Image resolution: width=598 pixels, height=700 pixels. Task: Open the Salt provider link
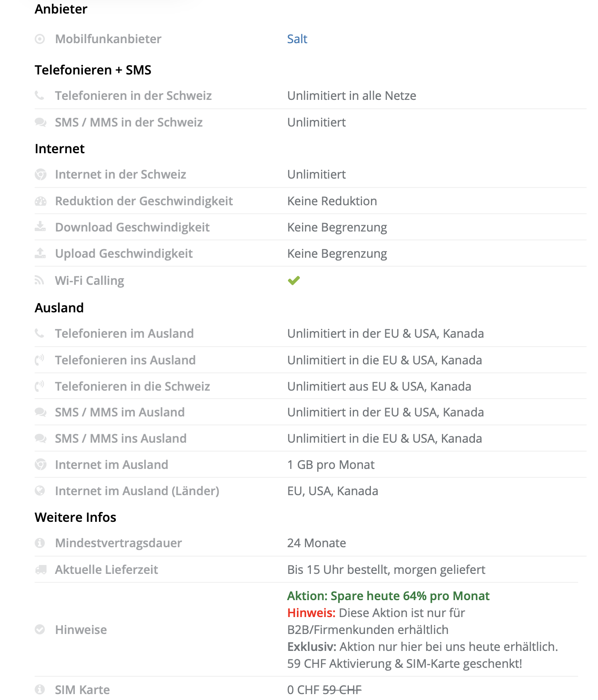point(297,39)
